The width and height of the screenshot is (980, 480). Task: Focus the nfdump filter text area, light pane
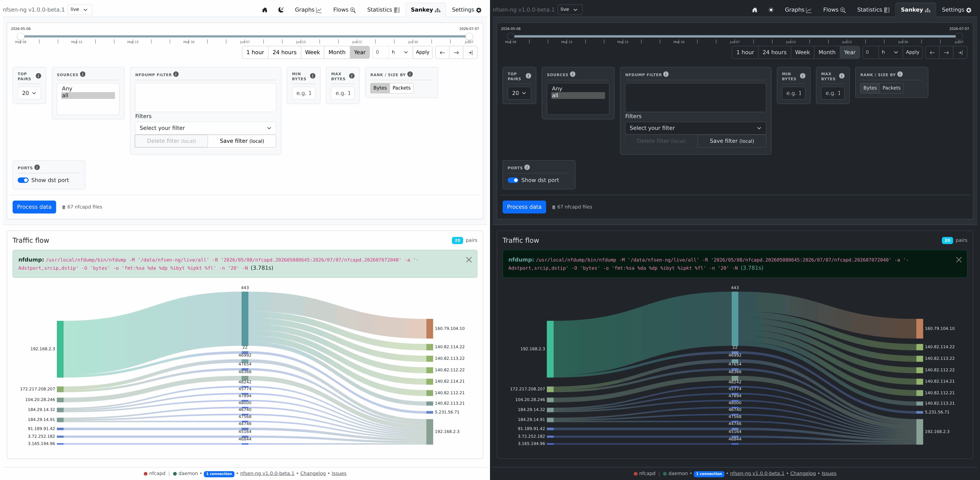pyautogui.click(x=206, y=98)
